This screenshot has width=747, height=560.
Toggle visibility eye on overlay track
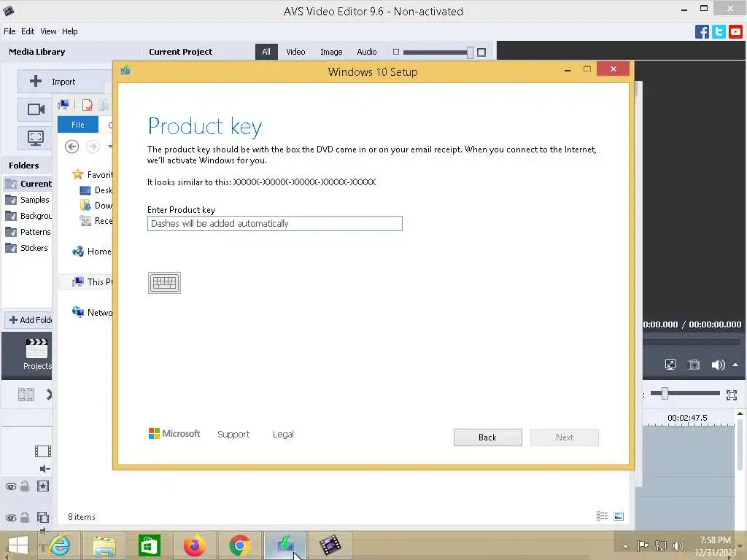[x=11, y=518]
